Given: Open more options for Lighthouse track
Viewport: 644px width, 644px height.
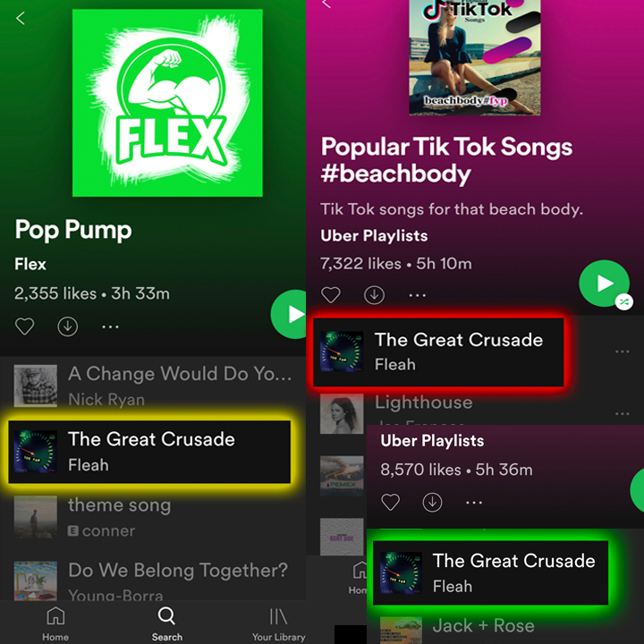Looking at the screenshot, I should (623, 413).
